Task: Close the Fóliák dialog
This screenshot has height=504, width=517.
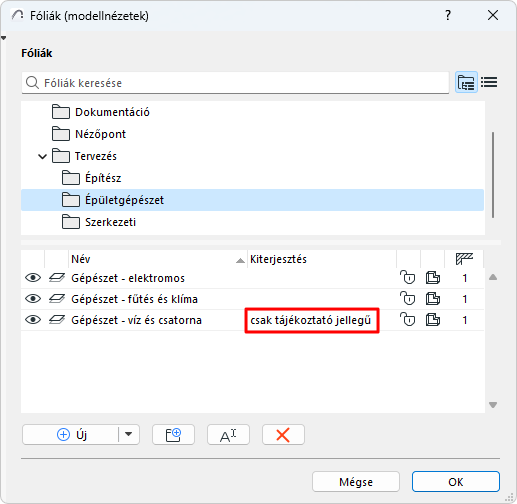Action: [x=493, y=15]
